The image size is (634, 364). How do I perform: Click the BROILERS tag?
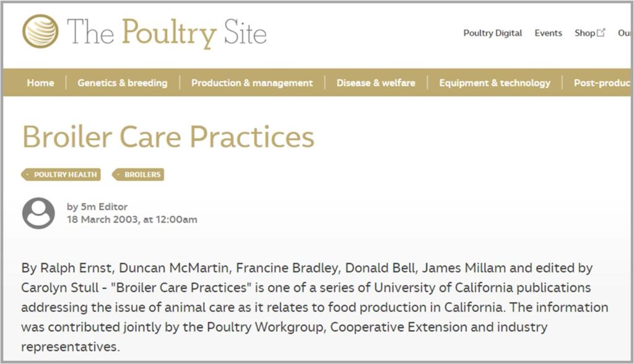138,175
